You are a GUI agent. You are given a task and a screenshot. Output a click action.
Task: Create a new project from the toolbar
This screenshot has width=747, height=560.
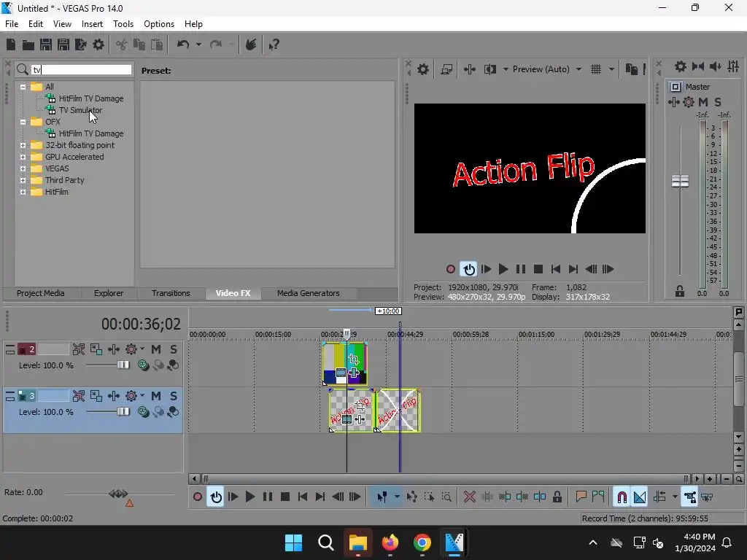[x=11, y=44]
